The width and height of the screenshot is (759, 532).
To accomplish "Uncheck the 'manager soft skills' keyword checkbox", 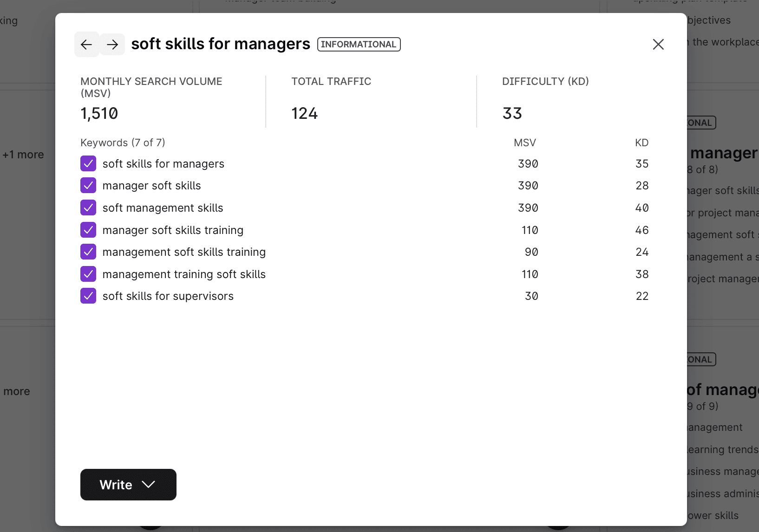I will (88, 186).
